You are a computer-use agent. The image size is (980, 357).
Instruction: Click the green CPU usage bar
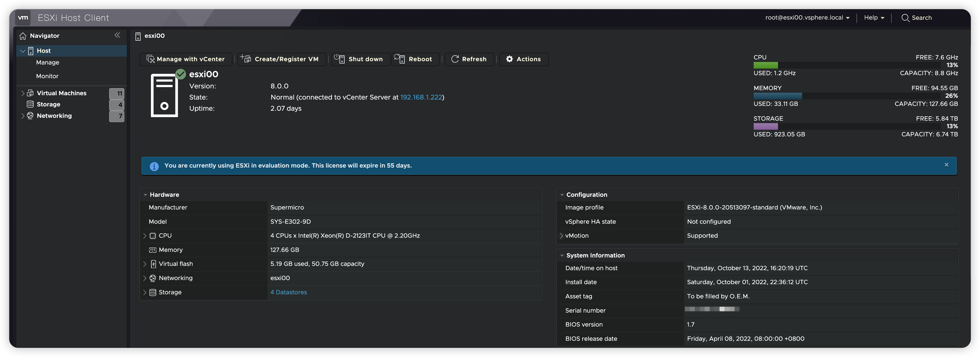tap(765, 66)
